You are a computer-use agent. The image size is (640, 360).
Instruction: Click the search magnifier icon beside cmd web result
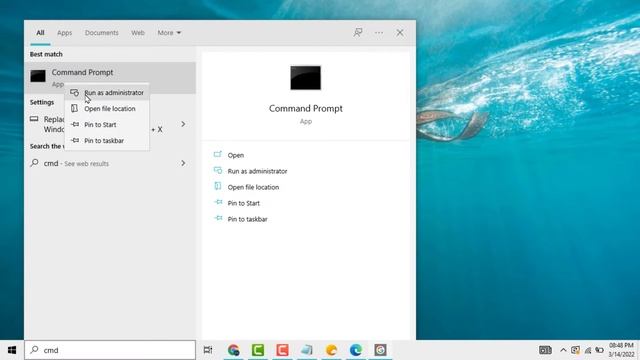35,163
